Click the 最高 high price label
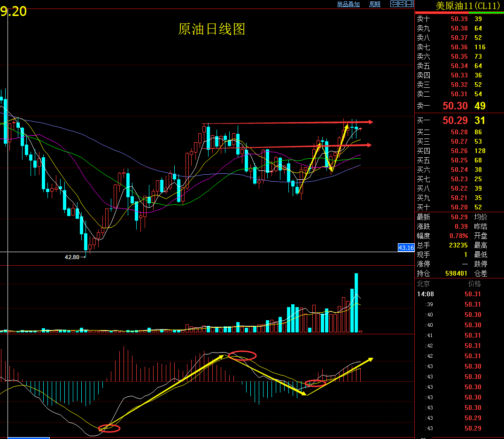This screenshot has height=439, width=504. coord(481,245)
